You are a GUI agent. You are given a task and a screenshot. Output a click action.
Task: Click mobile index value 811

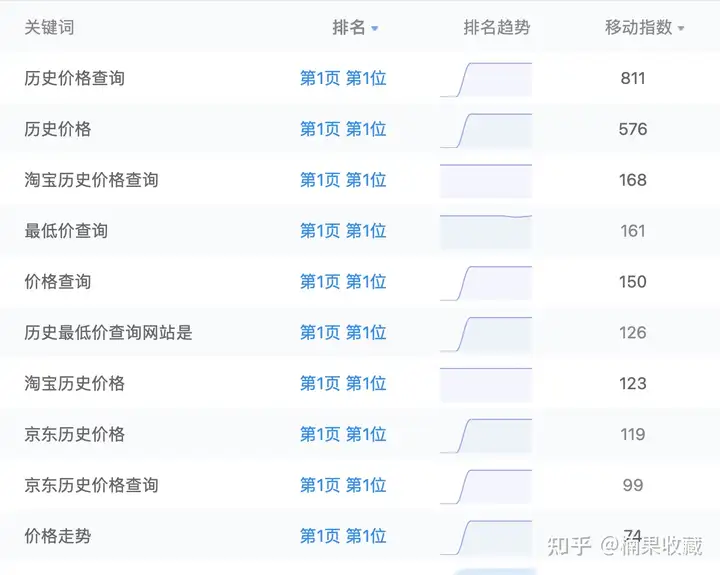(x=633, y=79)
